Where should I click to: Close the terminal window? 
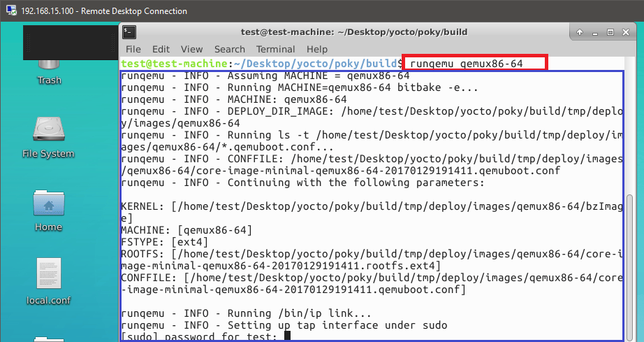[626, 32]
